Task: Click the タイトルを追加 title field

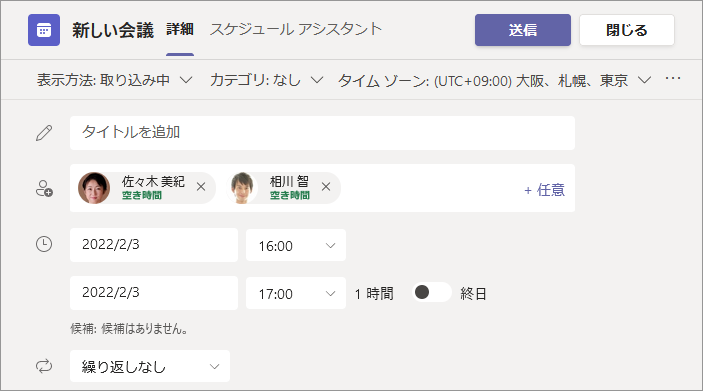Action: point(322,133)
